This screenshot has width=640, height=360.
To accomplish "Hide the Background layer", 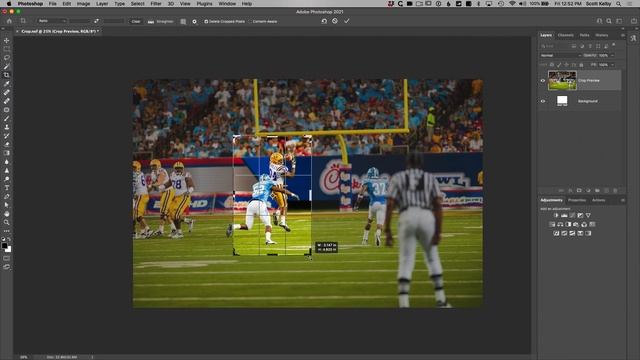I will pos(543,101).
